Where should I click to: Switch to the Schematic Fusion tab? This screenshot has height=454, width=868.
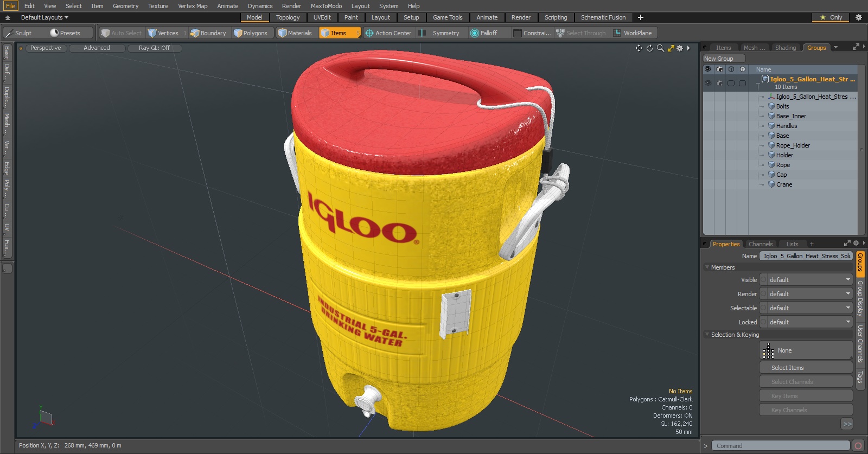pyautogui.click(x=603, y=17)
